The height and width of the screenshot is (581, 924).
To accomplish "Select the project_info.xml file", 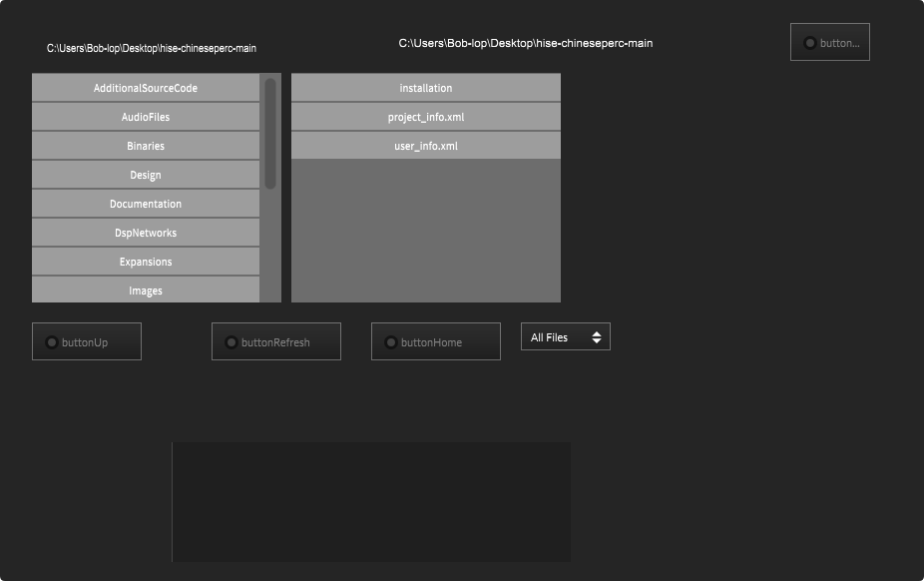I will coord(426,117).
